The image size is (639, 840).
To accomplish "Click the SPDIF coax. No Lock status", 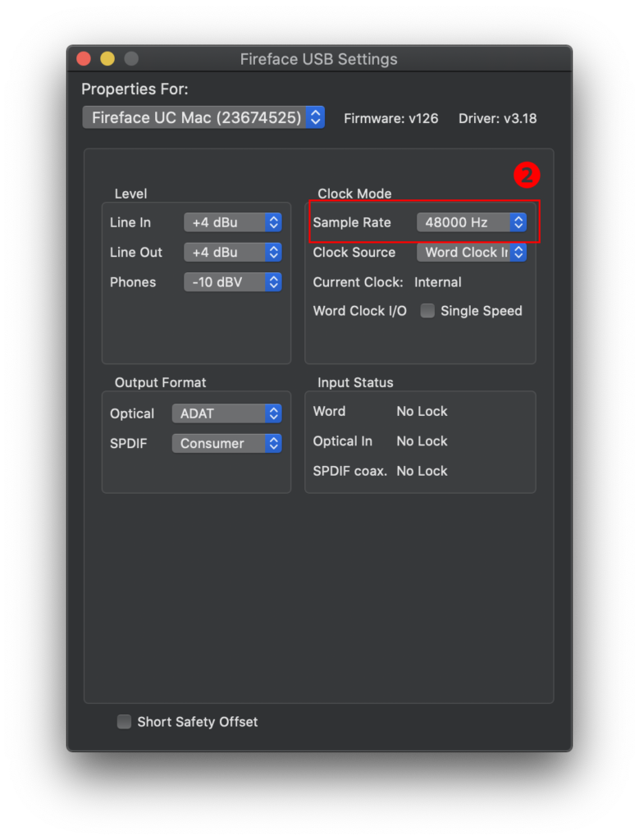I will tap(422, 471).
